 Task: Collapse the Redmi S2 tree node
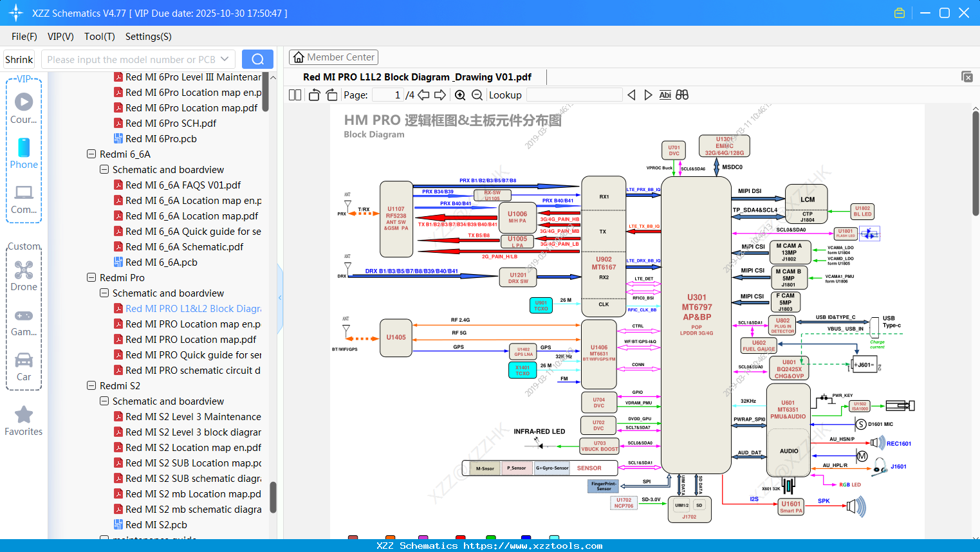click(x=91, y=386)
